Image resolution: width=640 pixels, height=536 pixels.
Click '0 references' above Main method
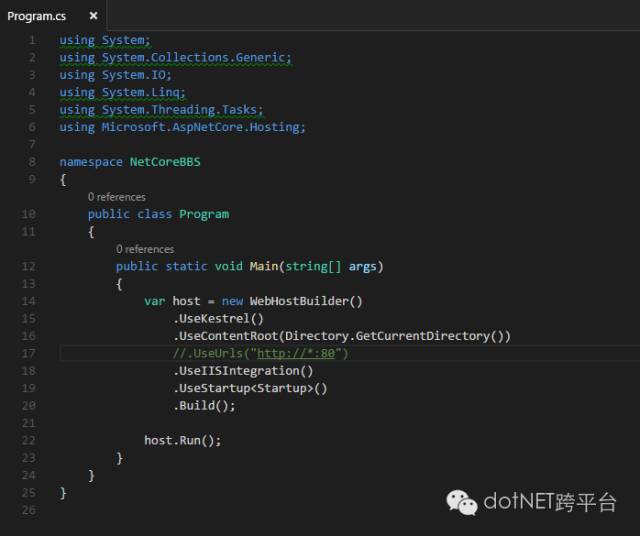[x=145, y=249]
